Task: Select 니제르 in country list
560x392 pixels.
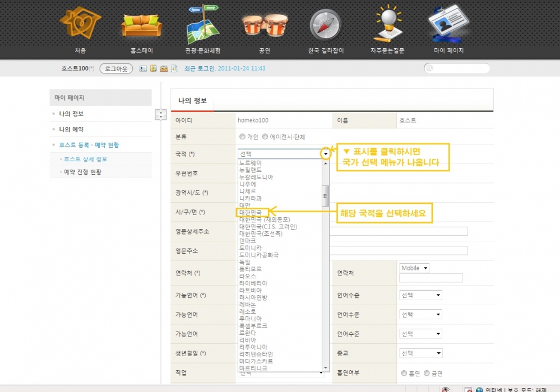Action: pyautogui.click(x=248, y=191)
